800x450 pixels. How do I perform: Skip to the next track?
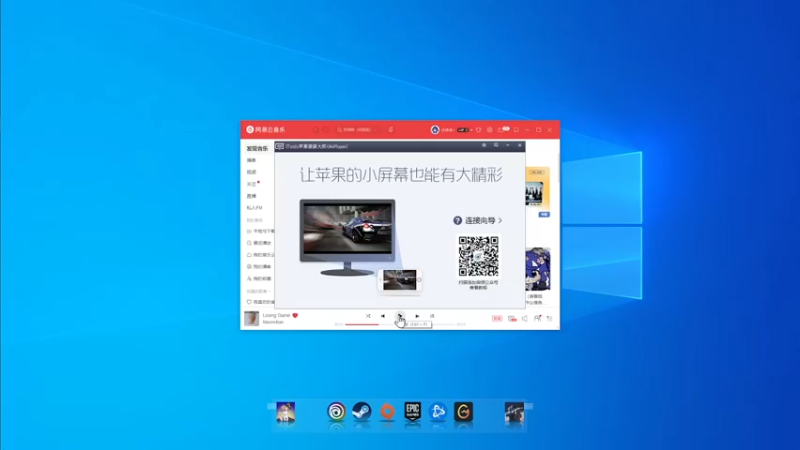pos(417,316)
